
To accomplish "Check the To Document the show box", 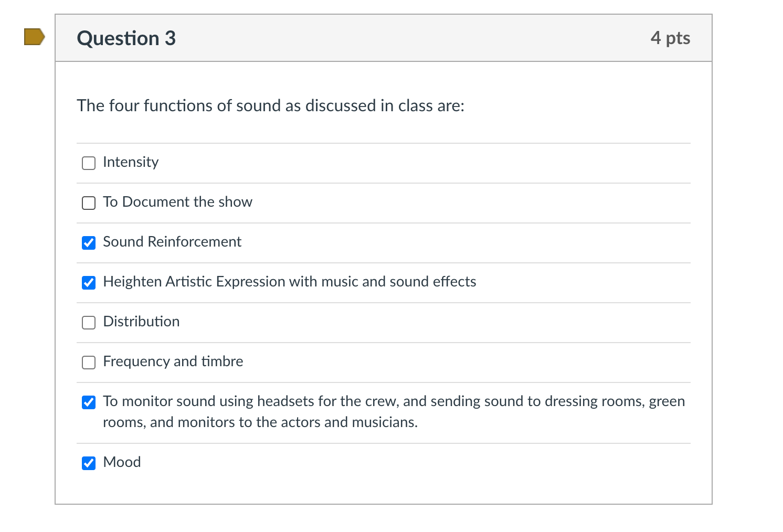I will coord(89,203).
